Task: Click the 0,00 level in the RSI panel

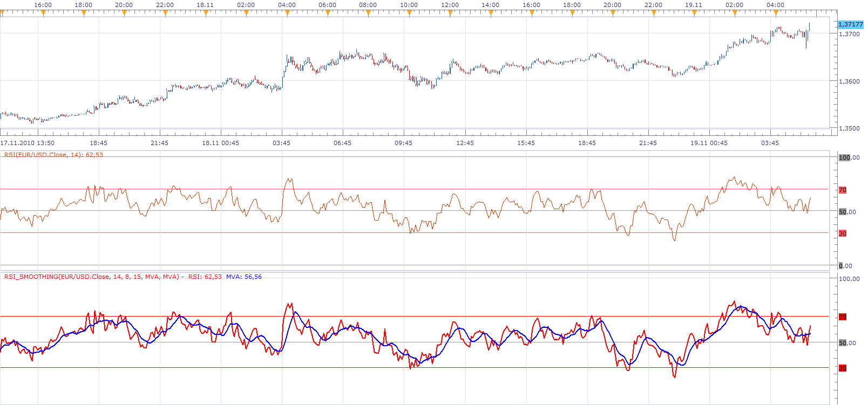Action: (846, 265)
